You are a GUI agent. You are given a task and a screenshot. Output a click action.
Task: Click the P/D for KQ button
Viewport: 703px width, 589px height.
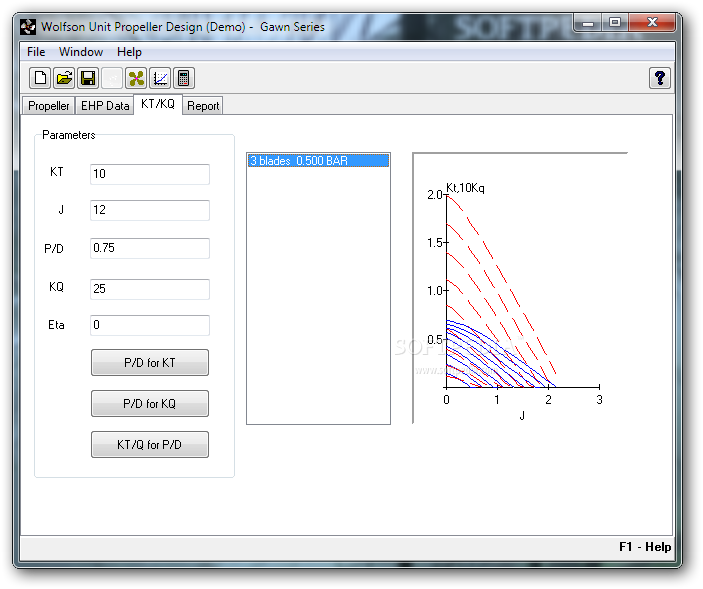coord(150,403)
